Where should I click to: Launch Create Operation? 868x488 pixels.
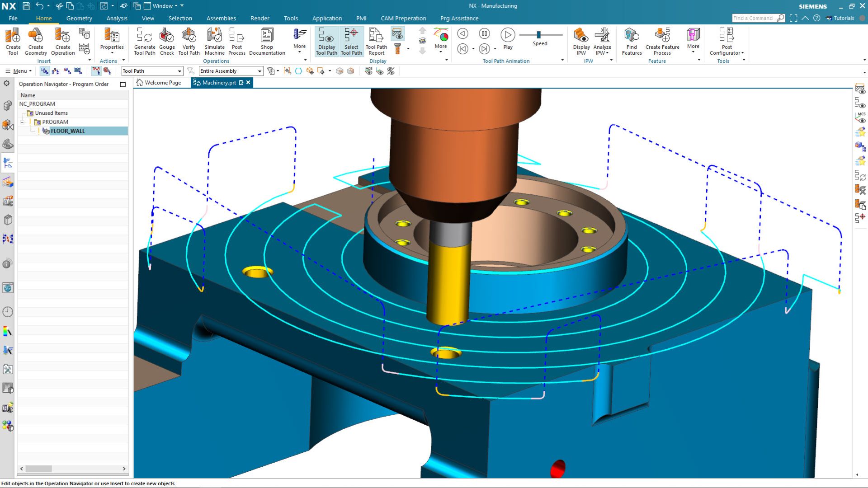(63, 41)
